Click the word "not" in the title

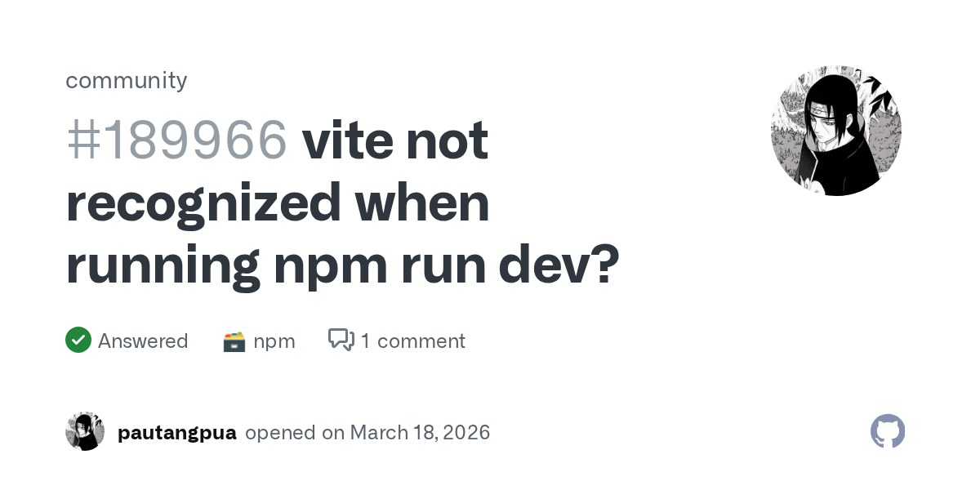[x=448, y=140]
